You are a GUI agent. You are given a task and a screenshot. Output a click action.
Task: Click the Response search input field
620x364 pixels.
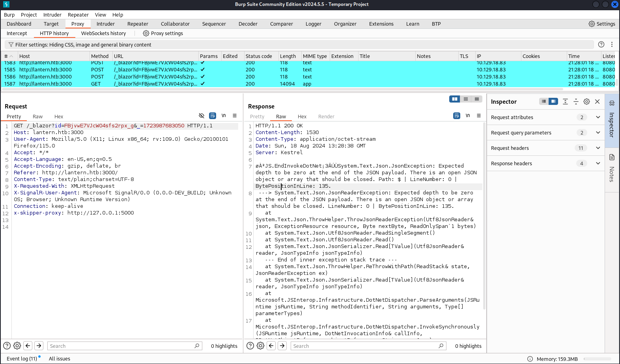click(368, 346)
